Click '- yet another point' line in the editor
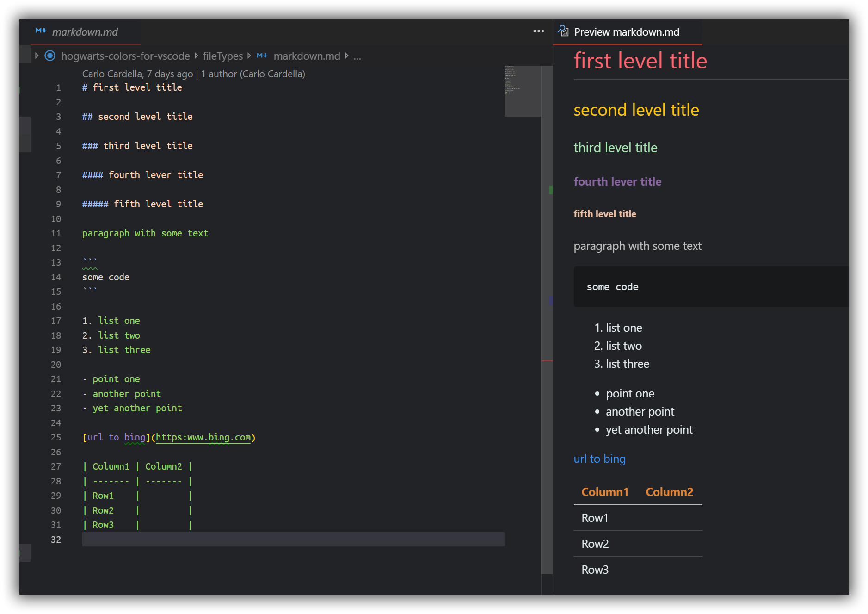Viewport: 868px width, 614px height. [132, 408]
